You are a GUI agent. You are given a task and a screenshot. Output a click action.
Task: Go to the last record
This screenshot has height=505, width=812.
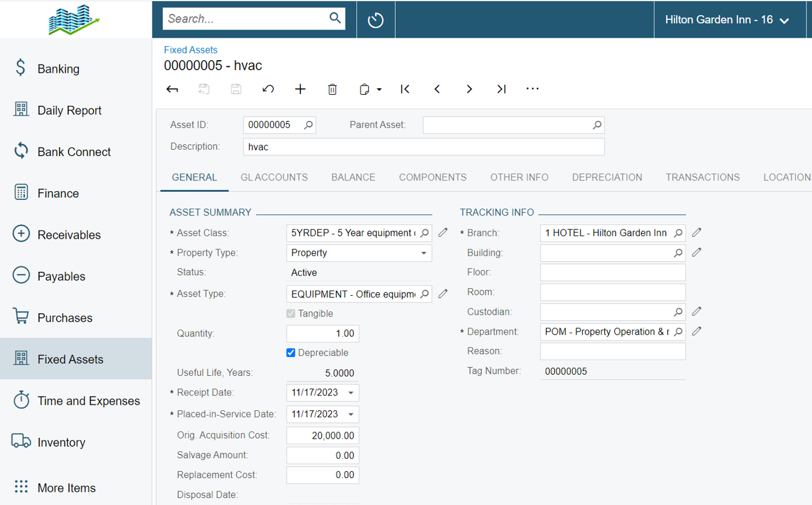(501, 89)
